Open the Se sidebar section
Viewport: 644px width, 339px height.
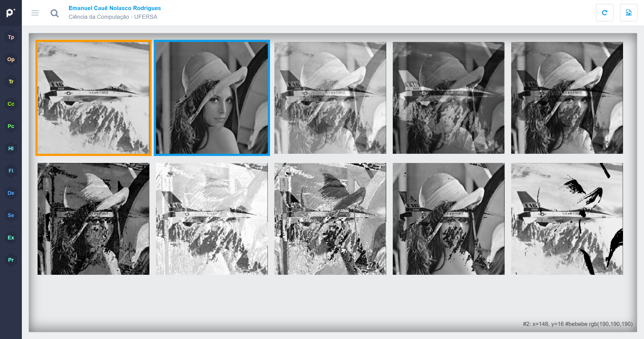[x=11, y=215]
